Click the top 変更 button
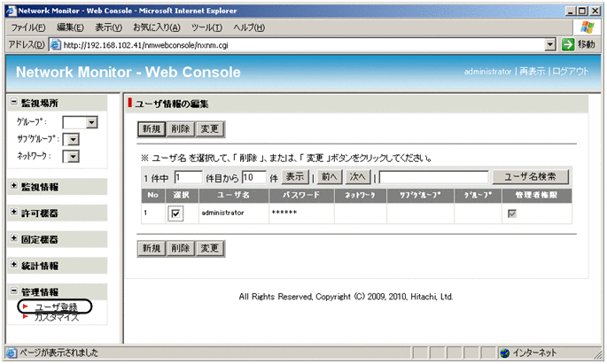This screenshot has height=364, width=607. pos(210,128)
